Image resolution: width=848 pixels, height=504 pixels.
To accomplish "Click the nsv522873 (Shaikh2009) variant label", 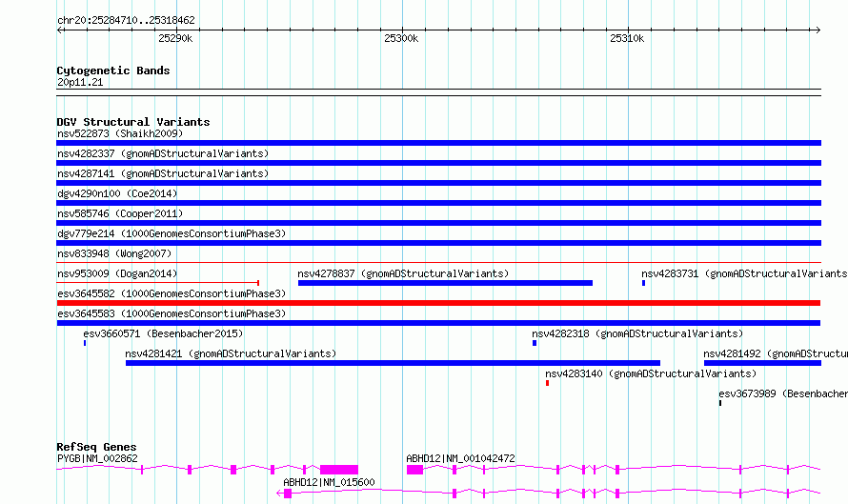I will coord(120,133).
